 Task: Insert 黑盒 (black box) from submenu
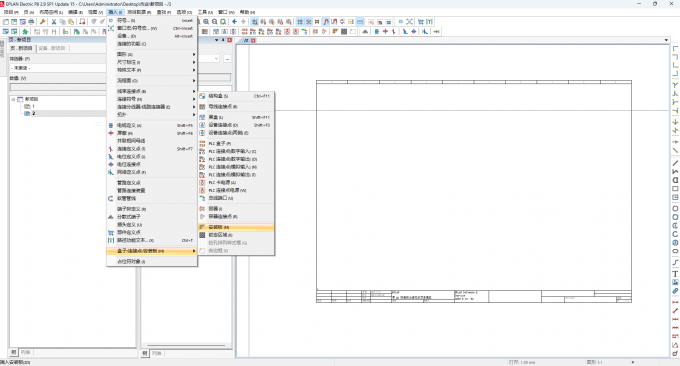pos(236,117)
